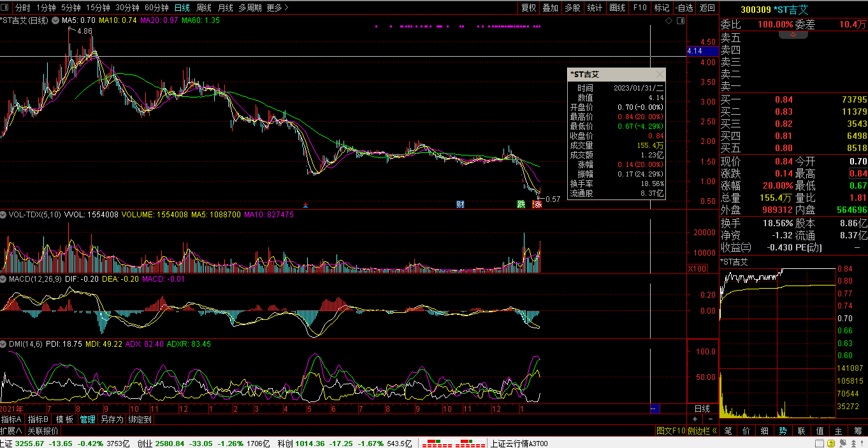Viewport: 868px width, 448px height.
Task: Activate the 画线 drawing tool
Action: (617, 8)
